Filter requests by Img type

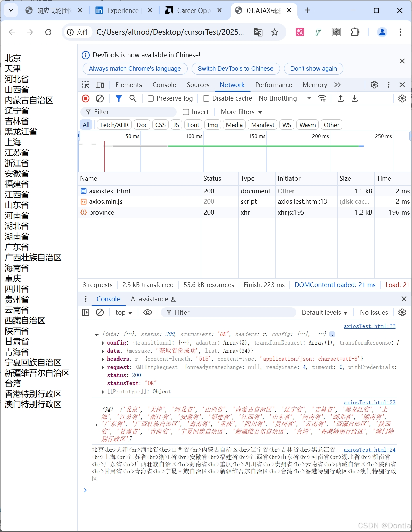pos(213,125)
